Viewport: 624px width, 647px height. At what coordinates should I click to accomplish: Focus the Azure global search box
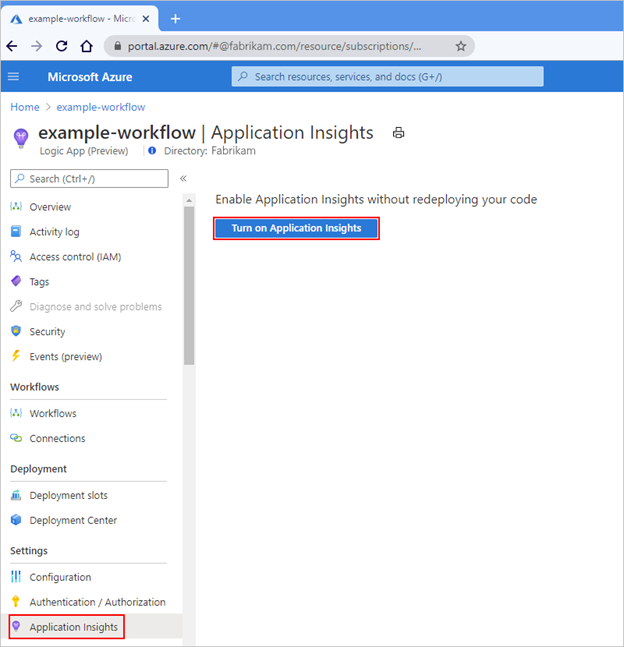pyautogui.click(x=388, y=76)
